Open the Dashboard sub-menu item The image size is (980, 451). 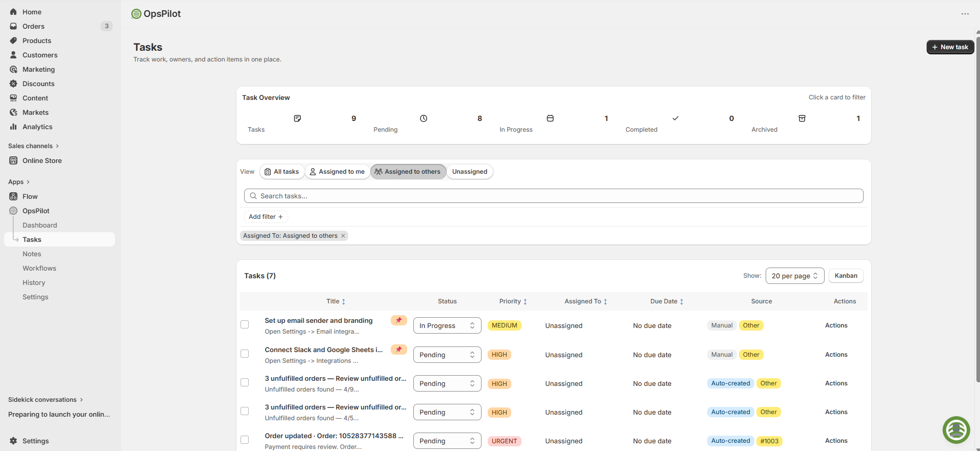click(x=40, y=225)
